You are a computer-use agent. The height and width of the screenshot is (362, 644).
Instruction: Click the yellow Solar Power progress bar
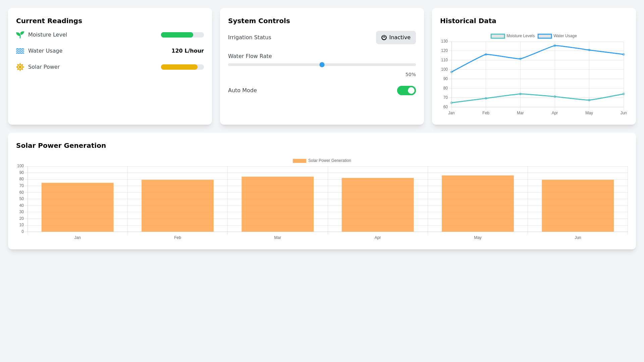[x=179, y=67]
